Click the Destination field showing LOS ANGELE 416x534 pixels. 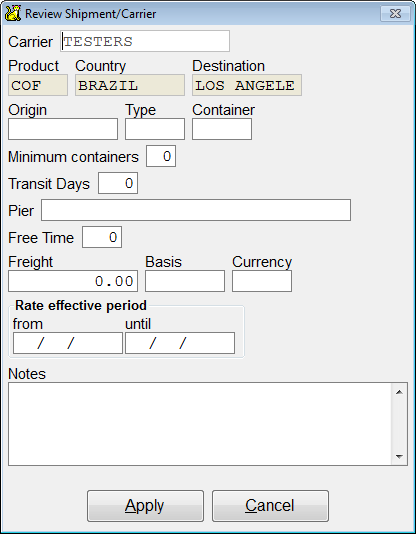(x=247, y=85)
